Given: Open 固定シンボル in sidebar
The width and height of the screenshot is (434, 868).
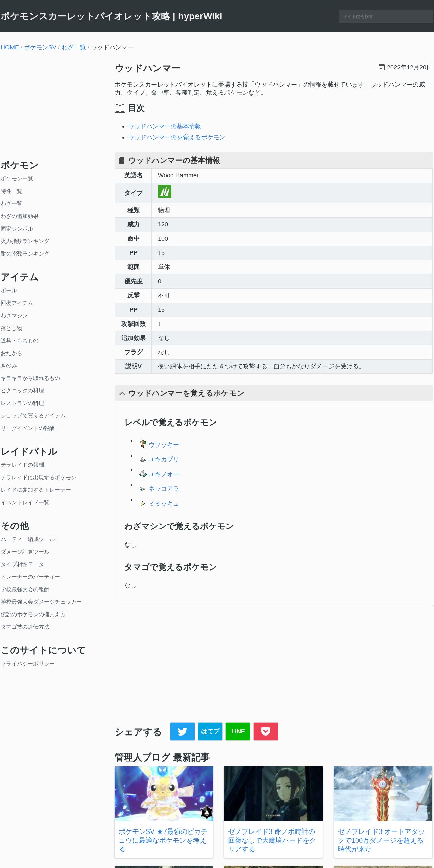Looking at the screenshot, I should tap(17, 229).
